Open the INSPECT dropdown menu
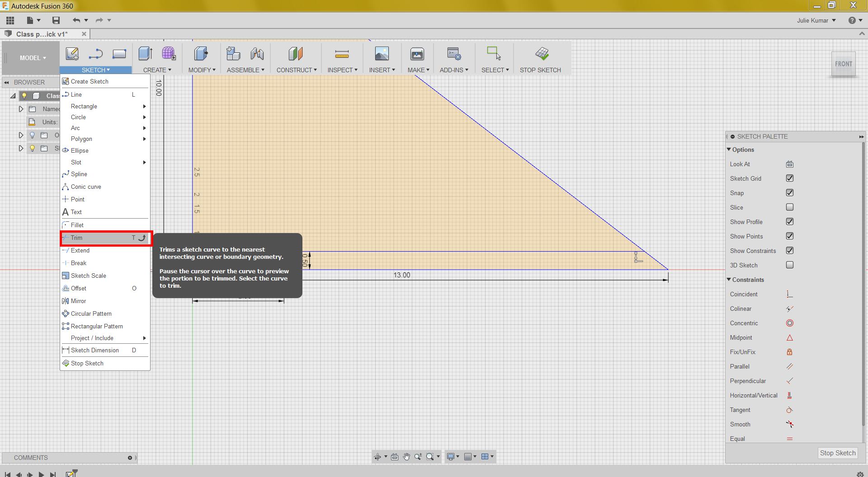This screenshot has height=477, width=868. [342, 70]
